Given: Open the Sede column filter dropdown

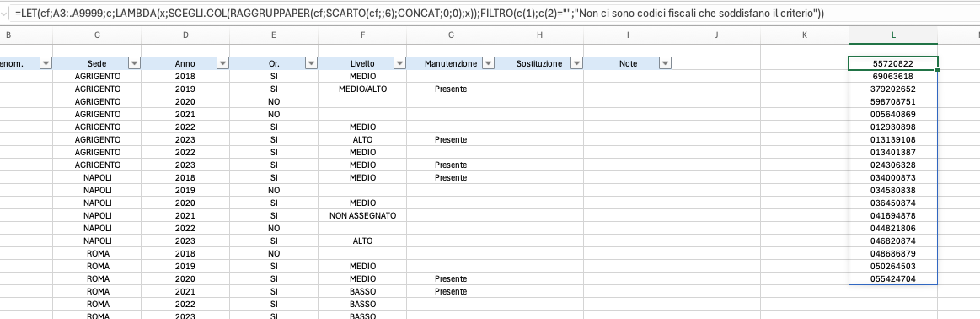Looking at the screenshot, I should click(134, 63).
